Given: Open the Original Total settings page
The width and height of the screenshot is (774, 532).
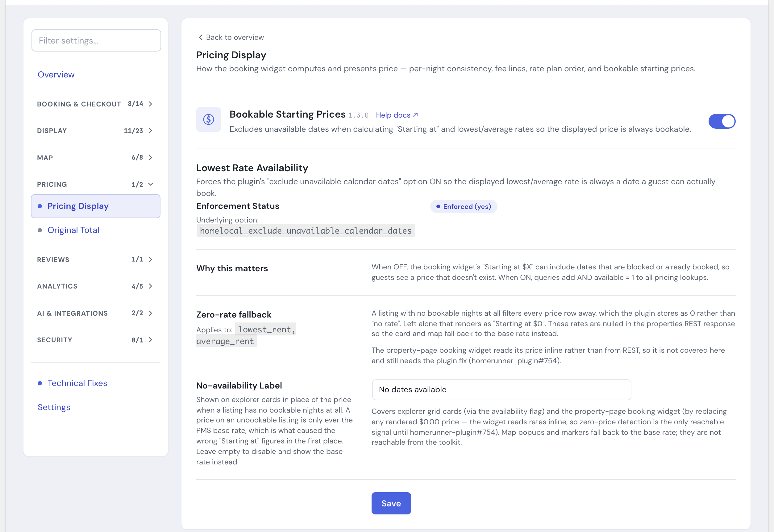Looking at the screenshot, I should (73, 230).
